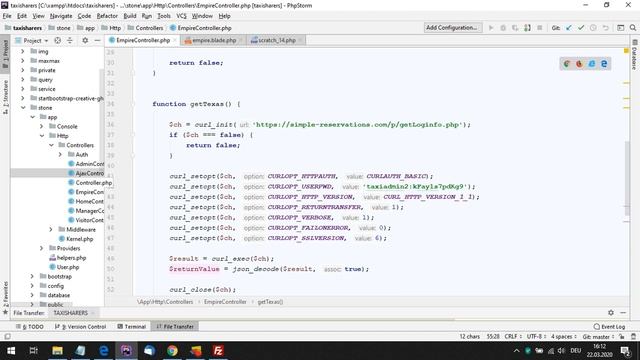Click UTF-8 encoding in status bar
Image resolution: width=640 pixels, height=360 pixels.
click(x=536, y=337)
